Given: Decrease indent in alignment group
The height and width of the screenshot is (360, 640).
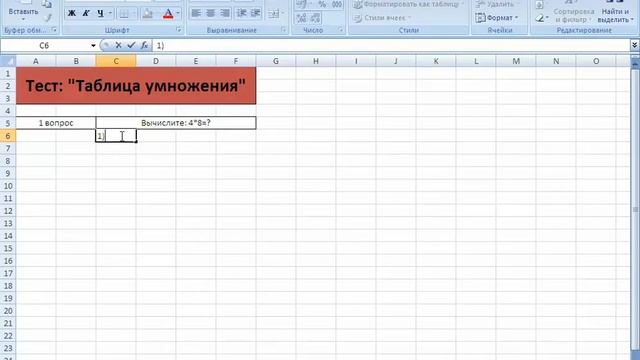Looking at the screenshot, I should 242,13.
